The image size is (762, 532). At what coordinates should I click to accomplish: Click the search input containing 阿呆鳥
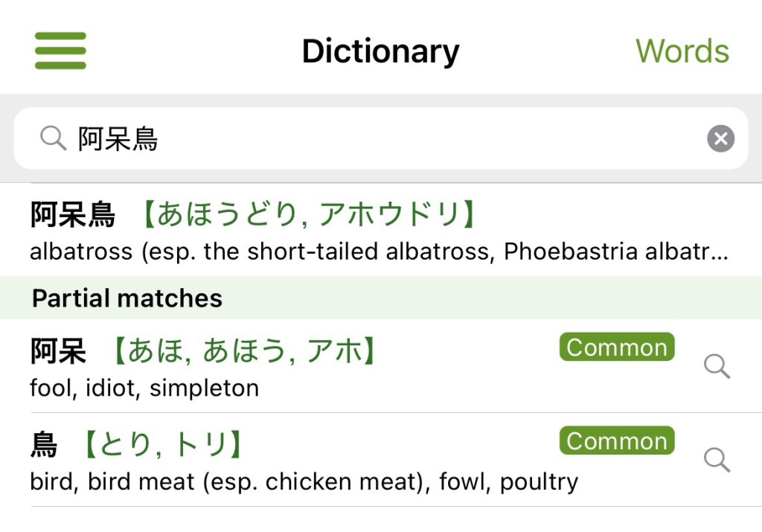coord(372,138)
